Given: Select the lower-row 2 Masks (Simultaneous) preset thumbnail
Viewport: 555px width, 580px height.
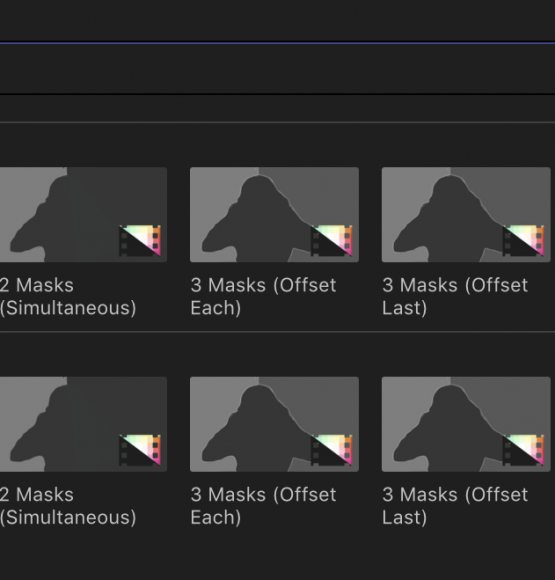Looking at the screenshot, I should tap(83, 424).
